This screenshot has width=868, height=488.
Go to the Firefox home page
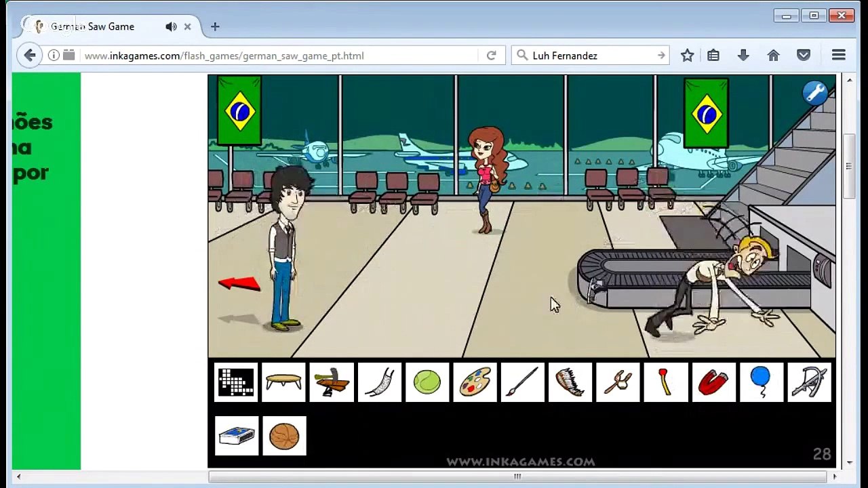coord(773,56)
